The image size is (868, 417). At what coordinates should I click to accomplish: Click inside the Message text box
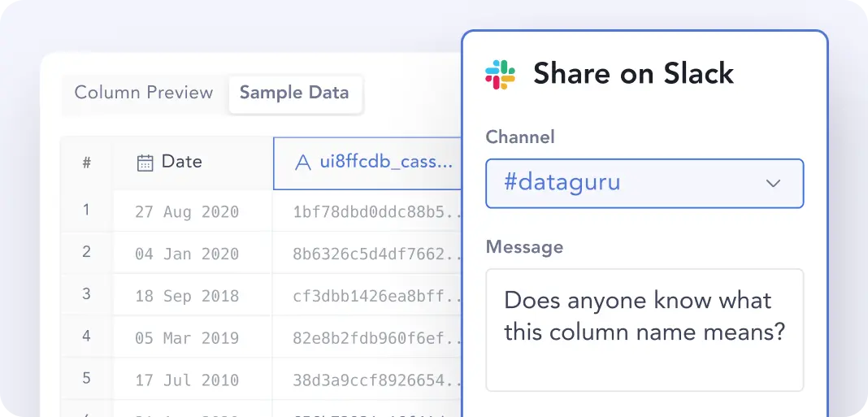click(644, 329)
